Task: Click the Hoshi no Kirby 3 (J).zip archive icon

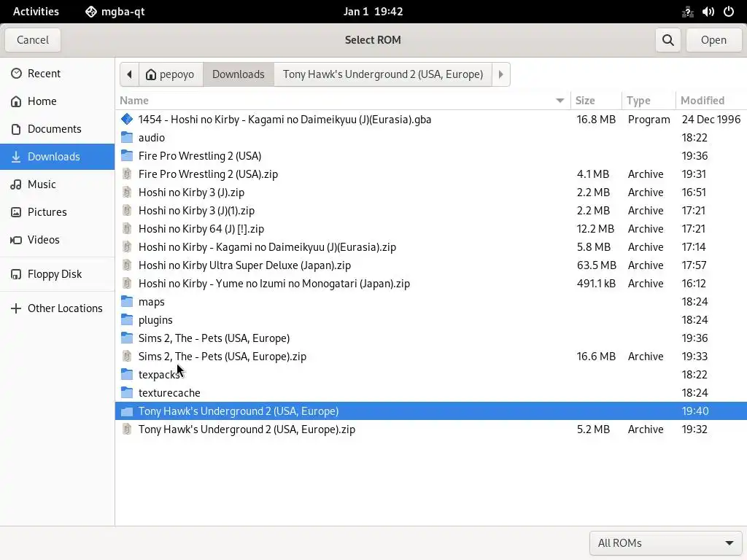Action: pyautogui.click(x=127, y=192)
